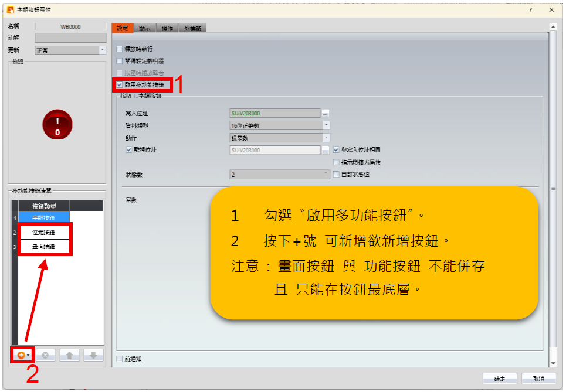Click the delete button icon in list toolbar
Viewport: 566px width, 392px height.
click(x=46, y=355)
